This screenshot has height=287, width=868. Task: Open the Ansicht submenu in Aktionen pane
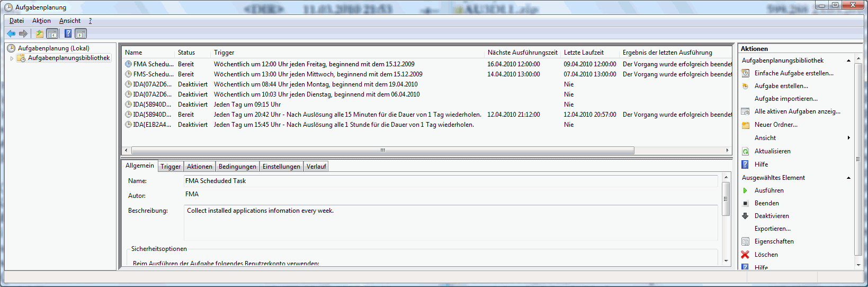[x=848, y=138]
